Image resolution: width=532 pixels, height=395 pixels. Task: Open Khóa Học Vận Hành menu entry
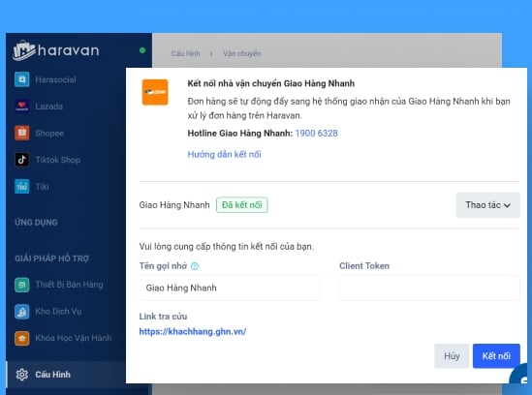pyautogui.click(x=74, y=338)
